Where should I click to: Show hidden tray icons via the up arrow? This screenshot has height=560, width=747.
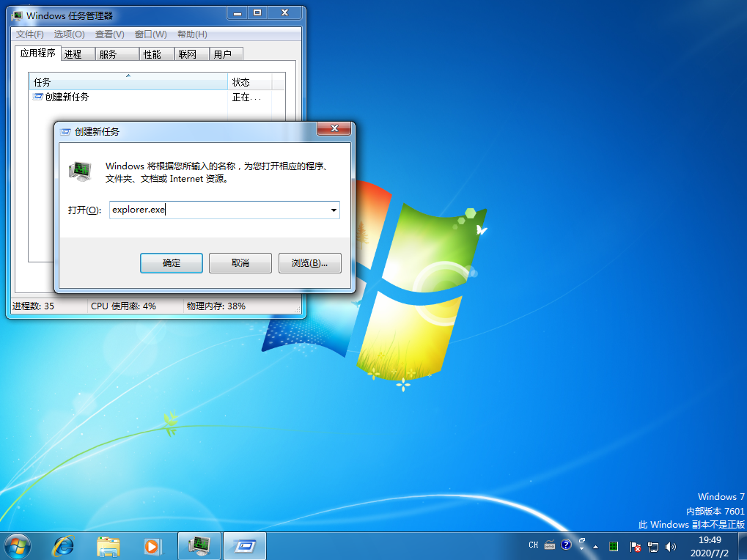pos(595,546)
